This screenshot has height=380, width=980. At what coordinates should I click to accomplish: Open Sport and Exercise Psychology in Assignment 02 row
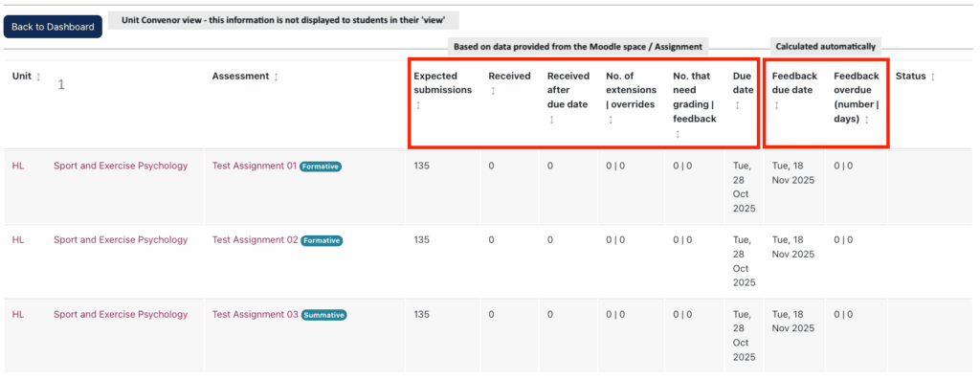[121, 240]
